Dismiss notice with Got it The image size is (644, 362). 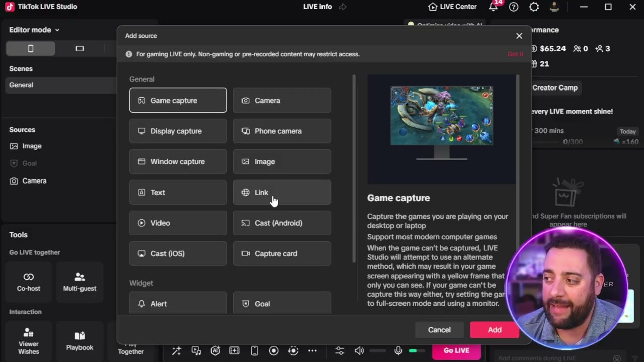[515, 54]
